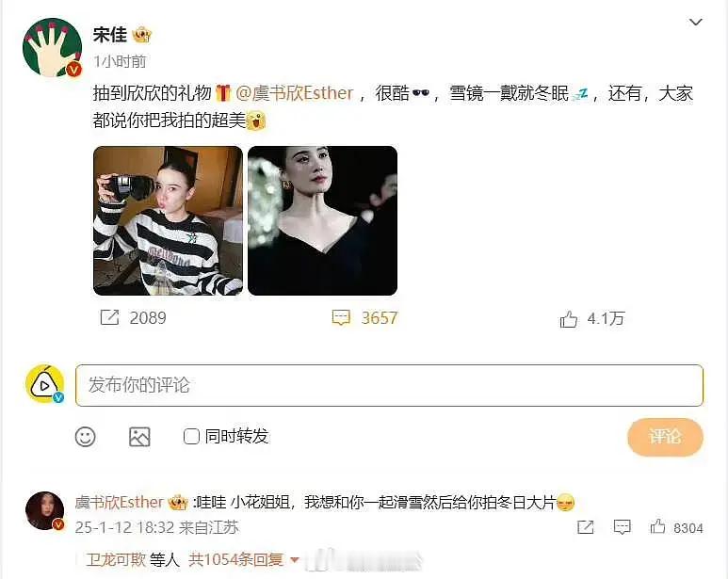
Task: Open the 卫龙可欺 user link
Action: click(116, 560)
